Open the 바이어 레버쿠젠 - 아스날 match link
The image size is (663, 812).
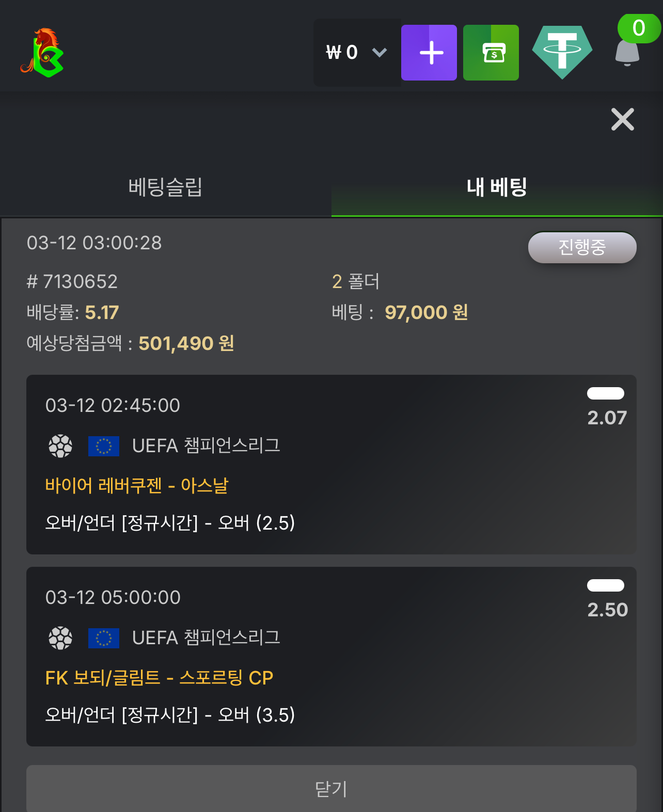click(x=137, y=485)
